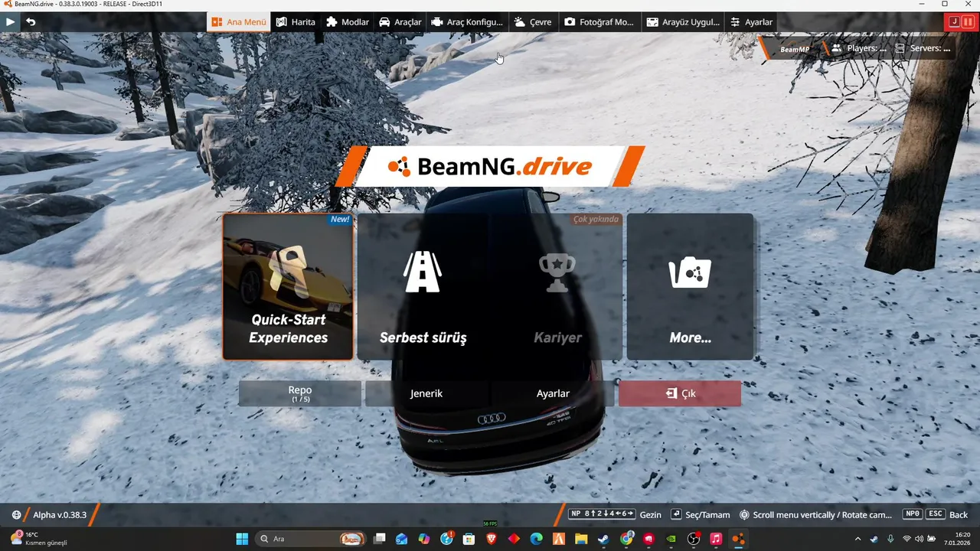Open Fotoğraf Modu

click(x=599, y=22)
